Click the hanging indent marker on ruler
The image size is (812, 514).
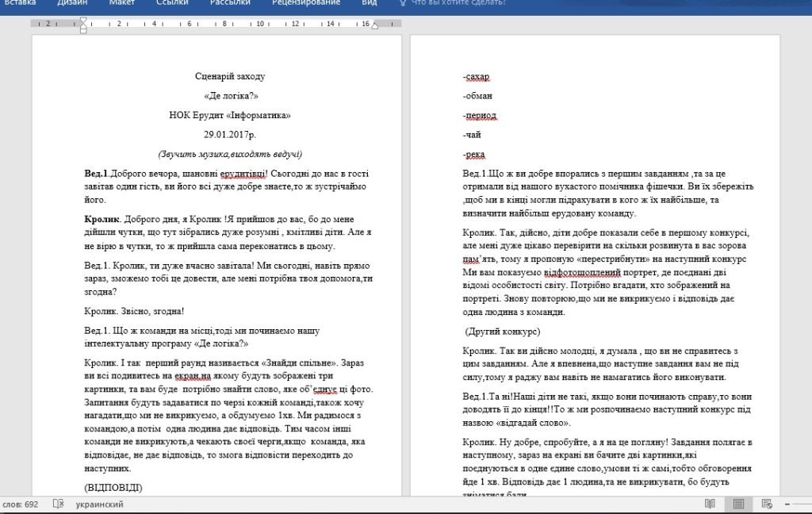(x=83, y=26)
